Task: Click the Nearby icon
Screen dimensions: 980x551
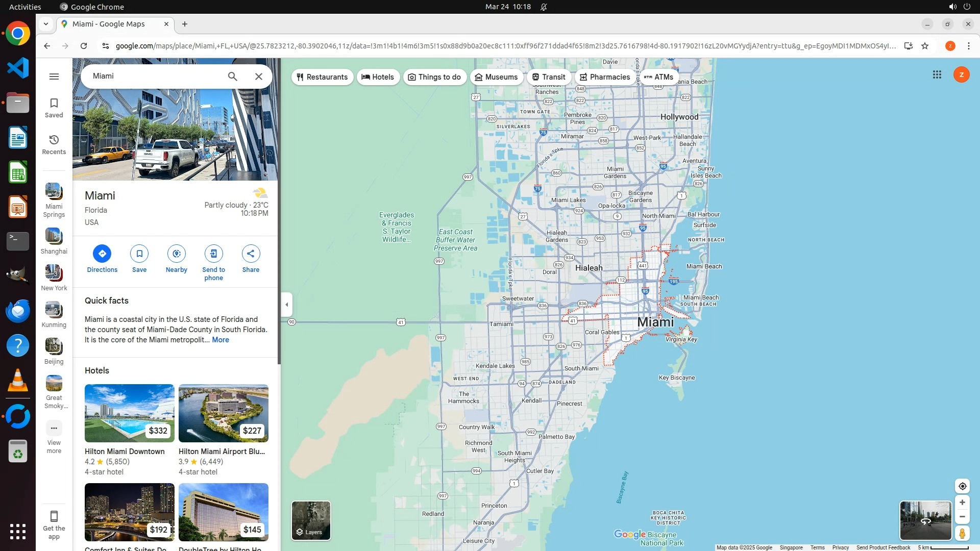Action: [176, 254]
